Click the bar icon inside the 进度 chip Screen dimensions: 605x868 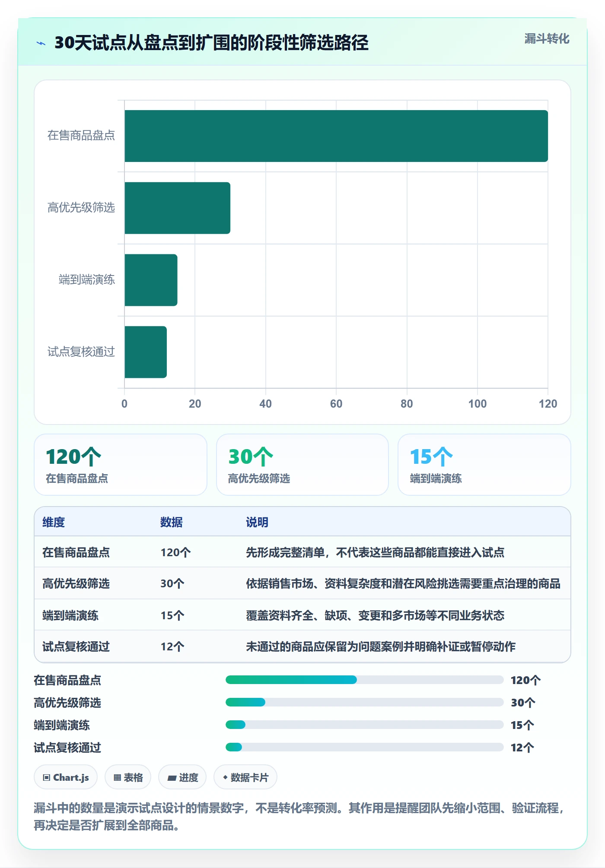172,778
